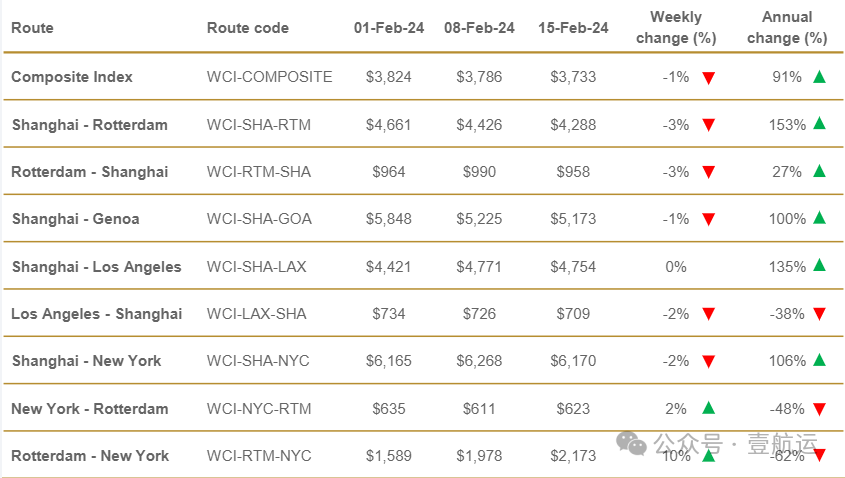845x478 pixels.
Task: Click the WCI-SHA-LAX route code
Action: tap(257, 267)
